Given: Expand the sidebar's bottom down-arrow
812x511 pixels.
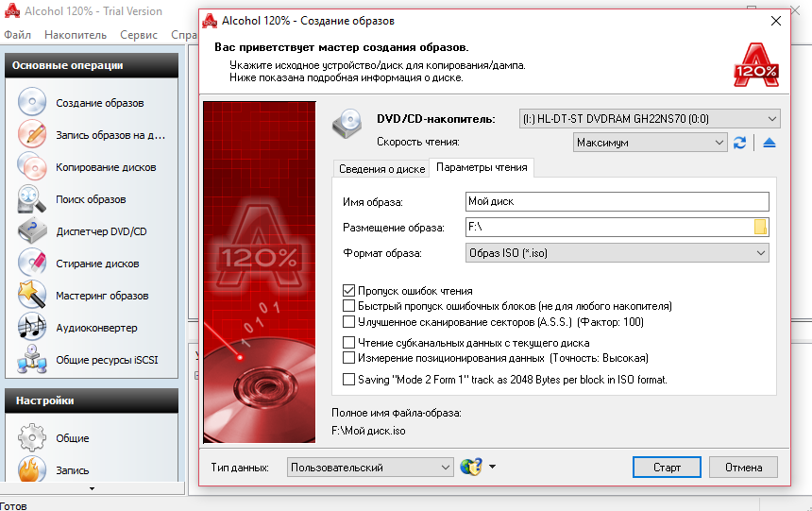Looking at the screenshot, I should pos(93,488).
